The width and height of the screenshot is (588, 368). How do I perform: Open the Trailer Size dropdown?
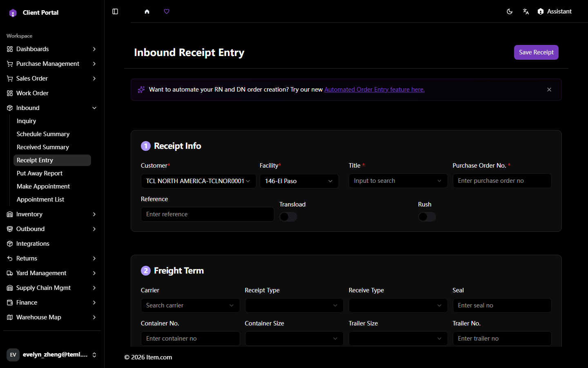398,339
